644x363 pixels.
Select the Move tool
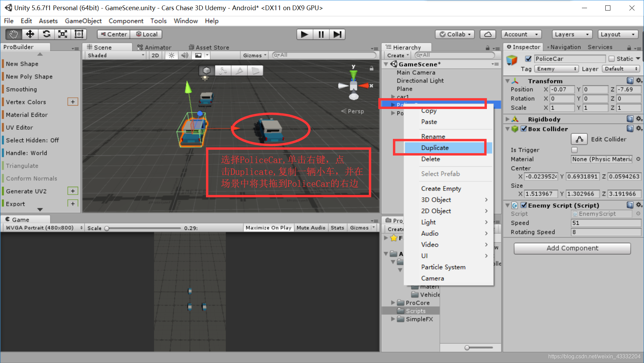(x=30, y=34)
